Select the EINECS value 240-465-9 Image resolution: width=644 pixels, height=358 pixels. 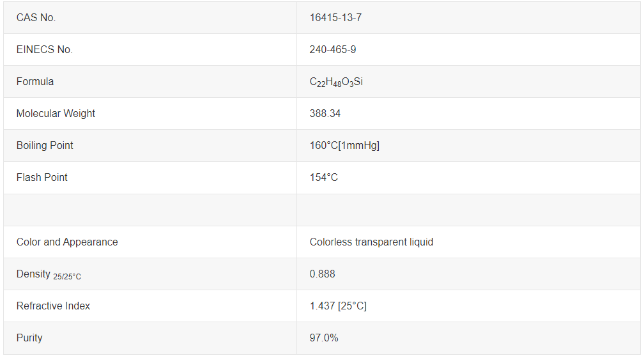(333, 50)
